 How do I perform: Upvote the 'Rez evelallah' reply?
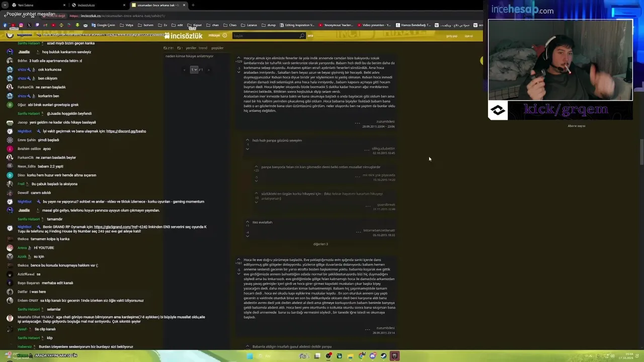tap(247, 222)
